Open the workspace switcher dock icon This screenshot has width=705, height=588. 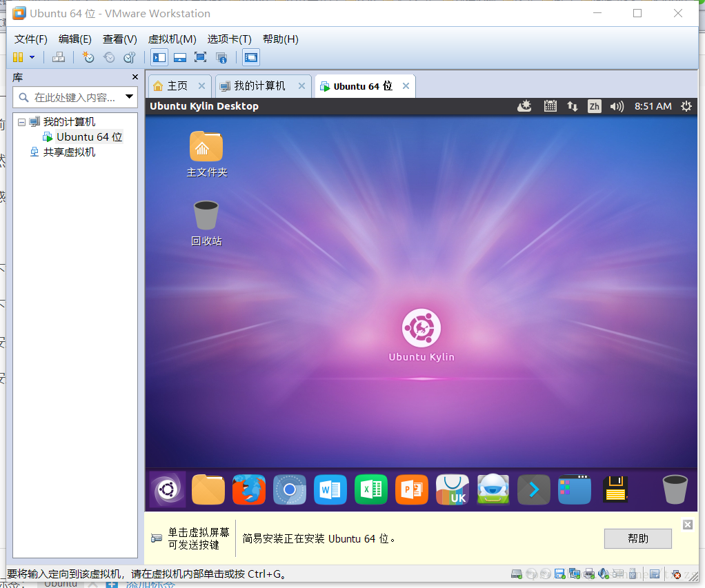(x=575, y=489)
